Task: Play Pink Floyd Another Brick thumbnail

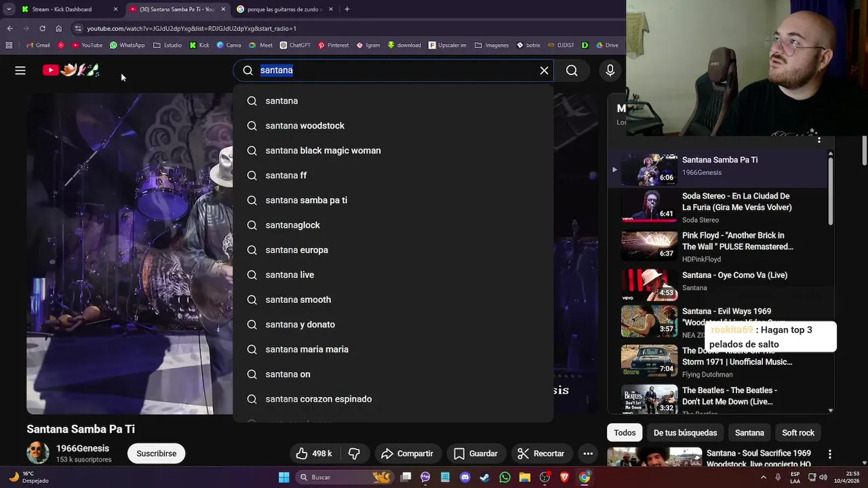Action: [x=649, y=245]
